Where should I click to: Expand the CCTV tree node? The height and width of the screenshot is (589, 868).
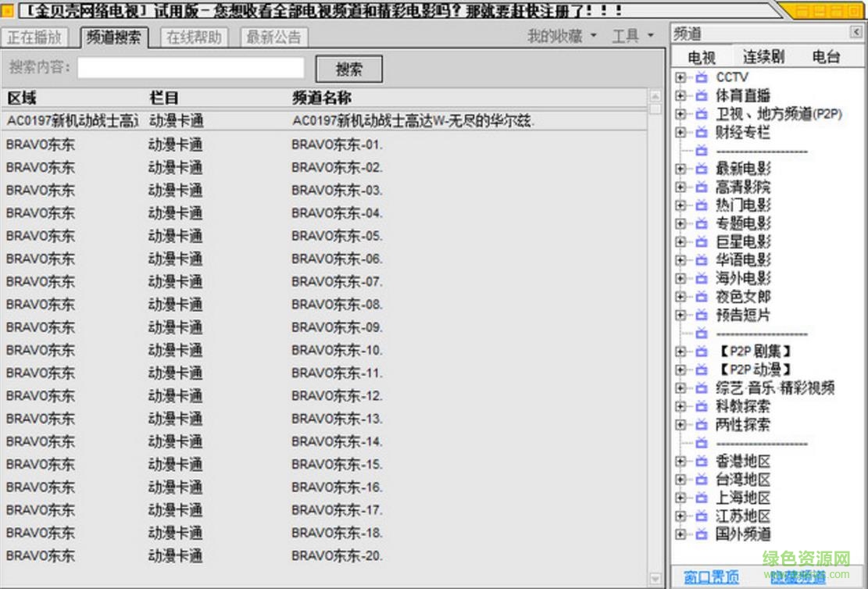683,77
